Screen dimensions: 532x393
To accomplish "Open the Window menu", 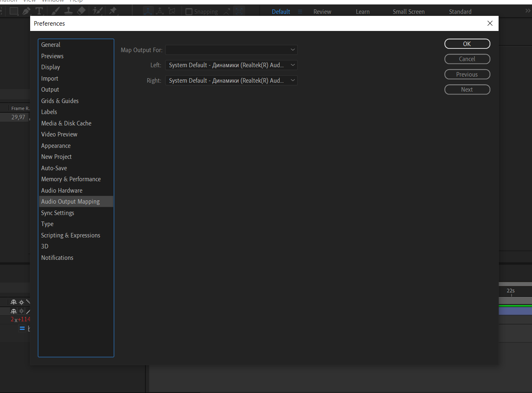I will point(53,1).
